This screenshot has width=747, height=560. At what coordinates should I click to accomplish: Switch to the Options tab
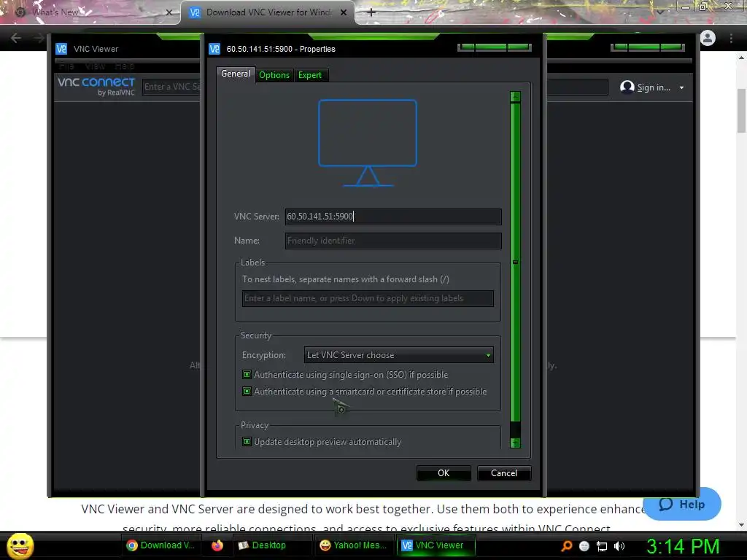(x=274, y=75)
